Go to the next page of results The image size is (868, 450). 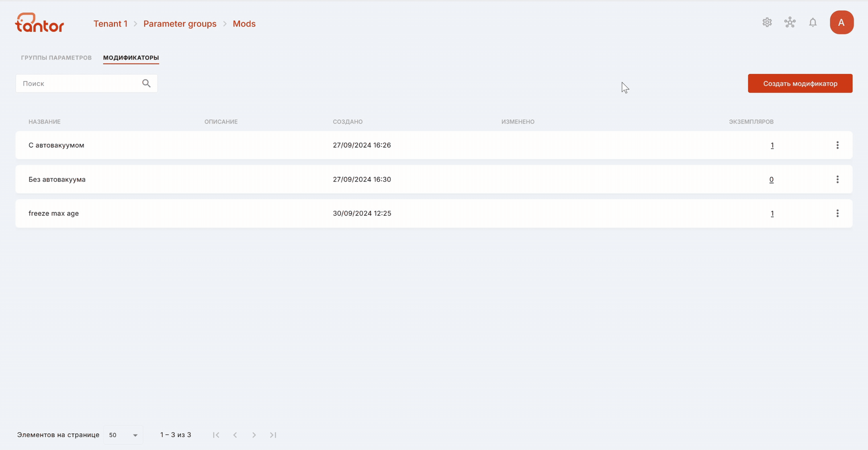(254, 435)
